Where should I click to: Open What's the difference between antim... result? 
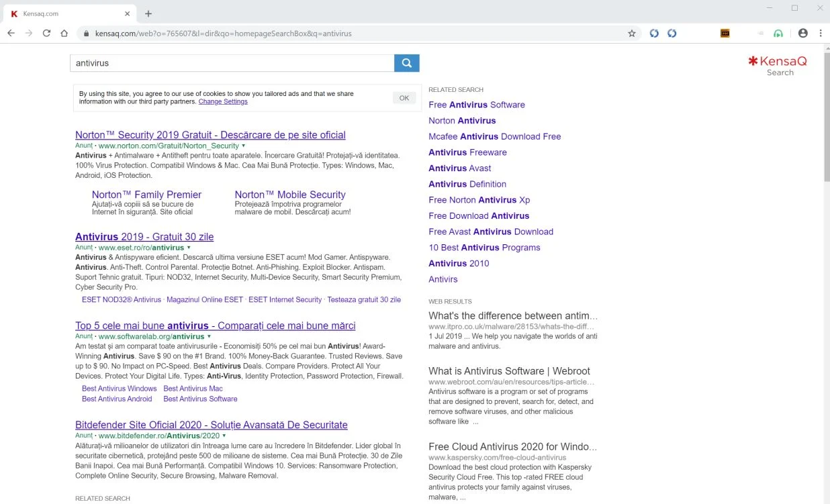pyautogui.click(x=513, y=315)
